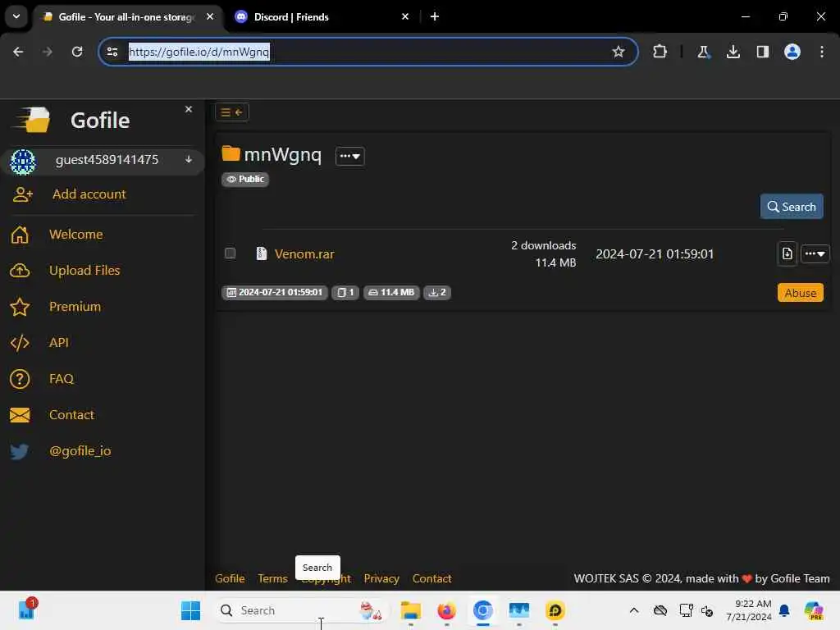Image resolution: width=840 pixels, height=630 pixels.
Task: Click the envelope Contact icon
Action: coord(20,415)
